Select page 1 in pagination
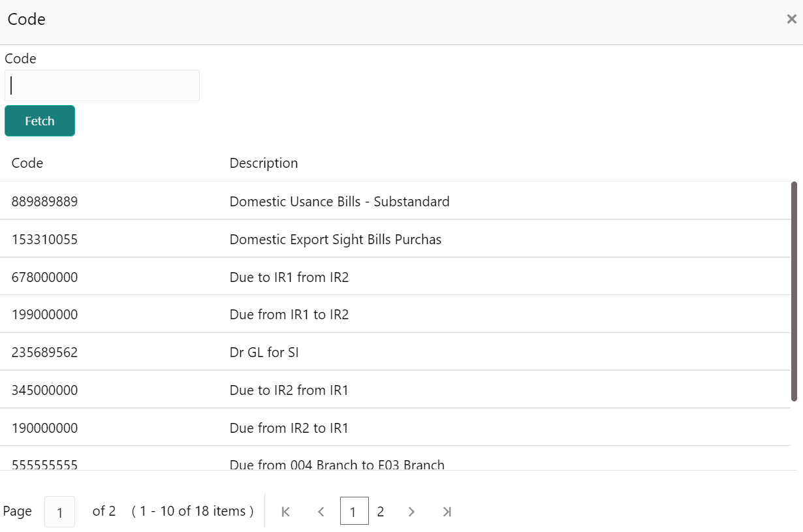The image size is (803, 532). [x=354, y=511]
